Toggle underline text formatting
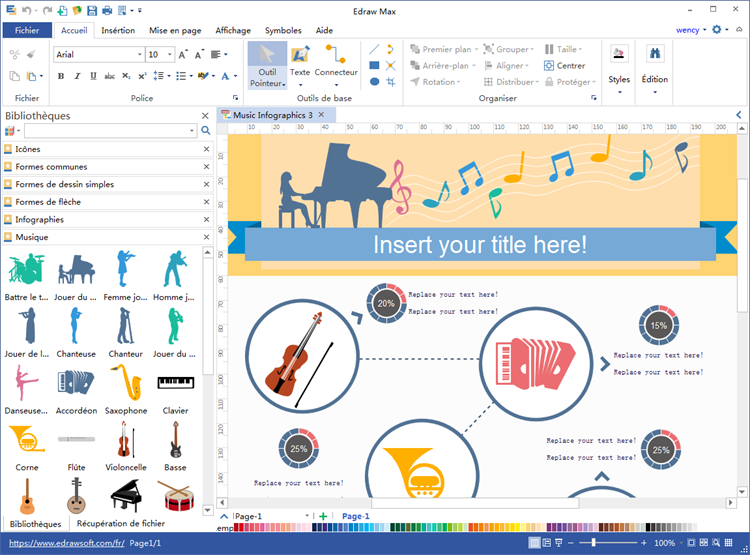This screenshot has width=750, height=555. (93, 76)
